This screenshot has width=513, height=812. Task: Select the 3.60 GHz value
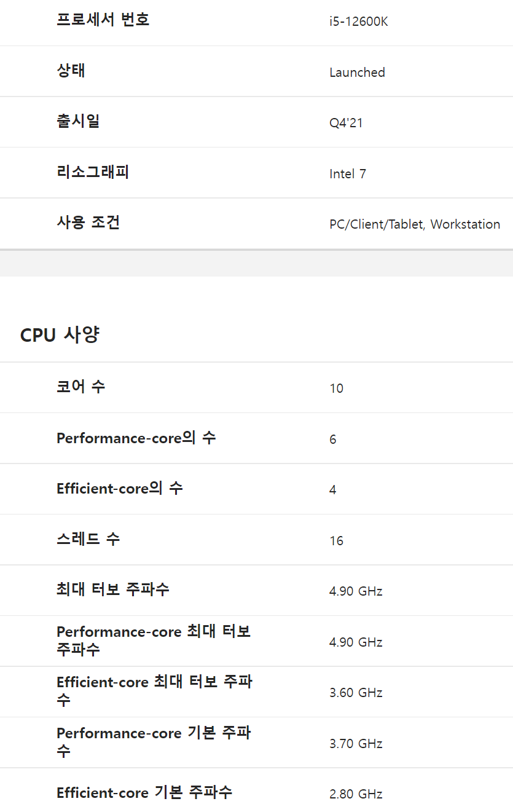click(356, 693)
